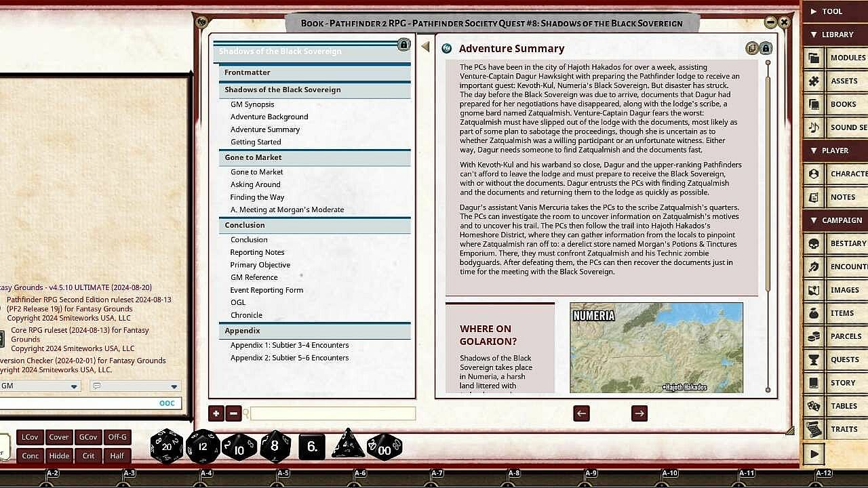Image resolution: width=868 pixels, height=488 pixels.
Task: Toggle the lock on the book index panel
Action: (x=403, y=45)
